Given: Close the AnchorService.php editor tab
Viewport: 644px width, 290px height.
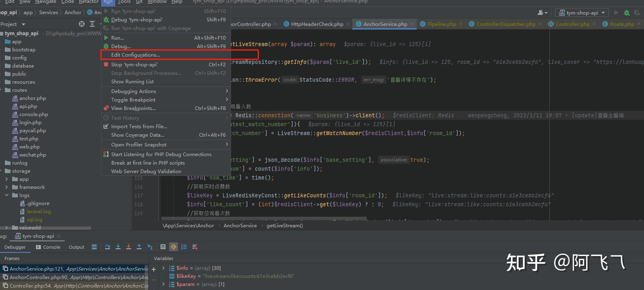Looking at the screenshot, I should (412, 24).
